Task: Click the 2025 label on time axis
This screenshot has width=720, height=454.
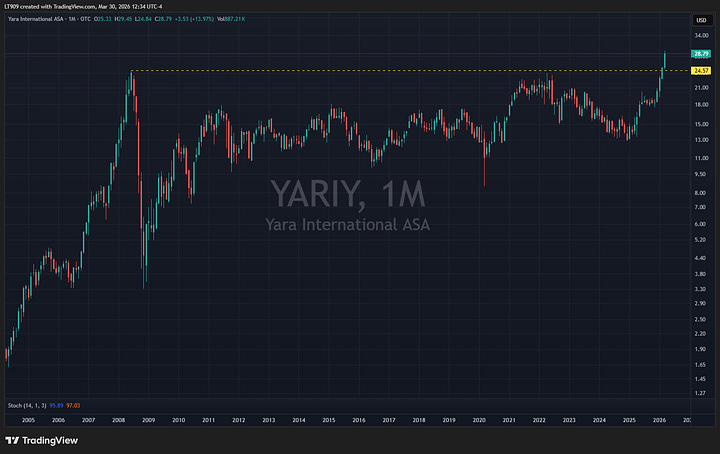Action: (629, 420)
